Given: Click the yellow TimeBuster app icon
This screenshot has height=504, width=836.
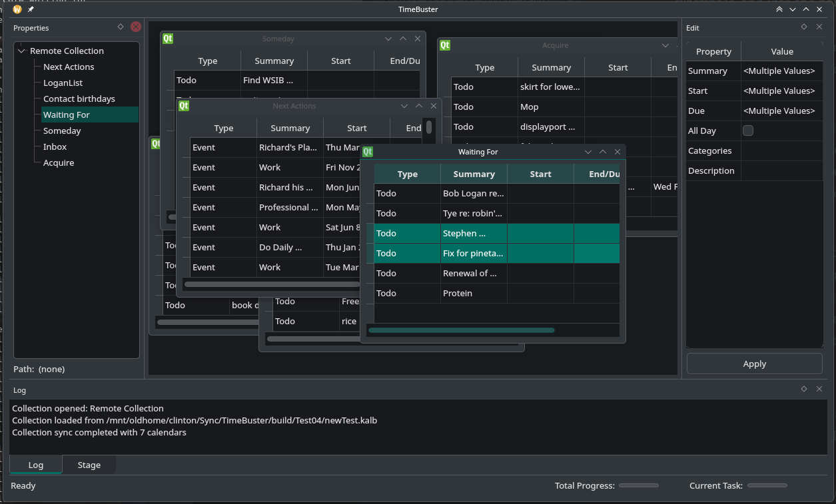Looking at the screenshot, I should point(17,9).
